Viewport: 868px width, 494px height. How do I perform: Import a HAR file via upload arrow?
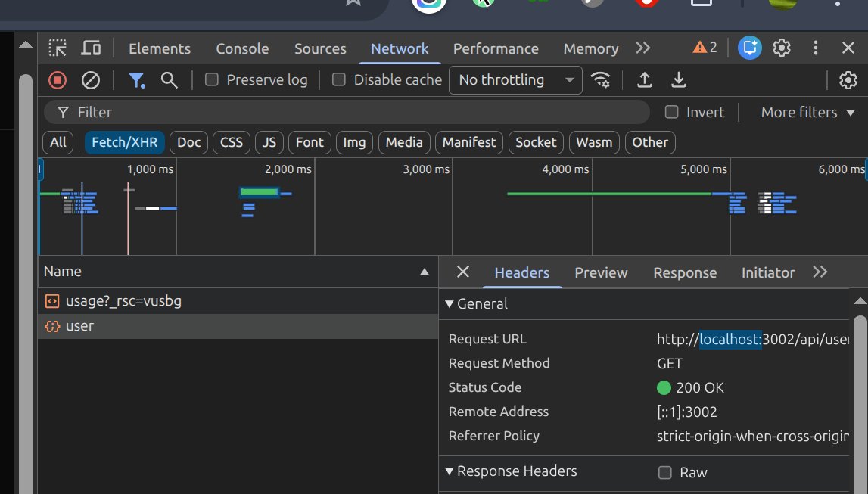point(644,80)
